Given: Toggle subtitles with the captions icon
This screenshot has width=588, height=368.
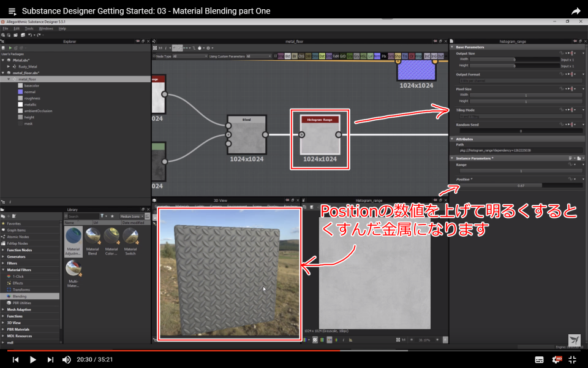Looking at the screenshot, I should coord(539,359).
